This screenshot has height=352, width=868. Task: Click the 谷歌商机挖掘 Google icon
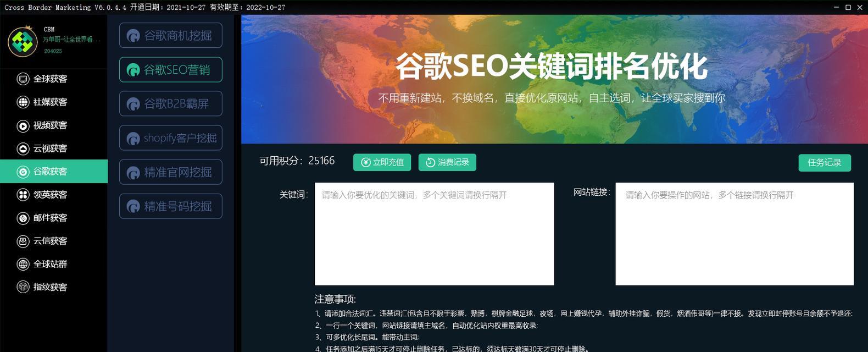pyautogui.click(x=133, y=36)
